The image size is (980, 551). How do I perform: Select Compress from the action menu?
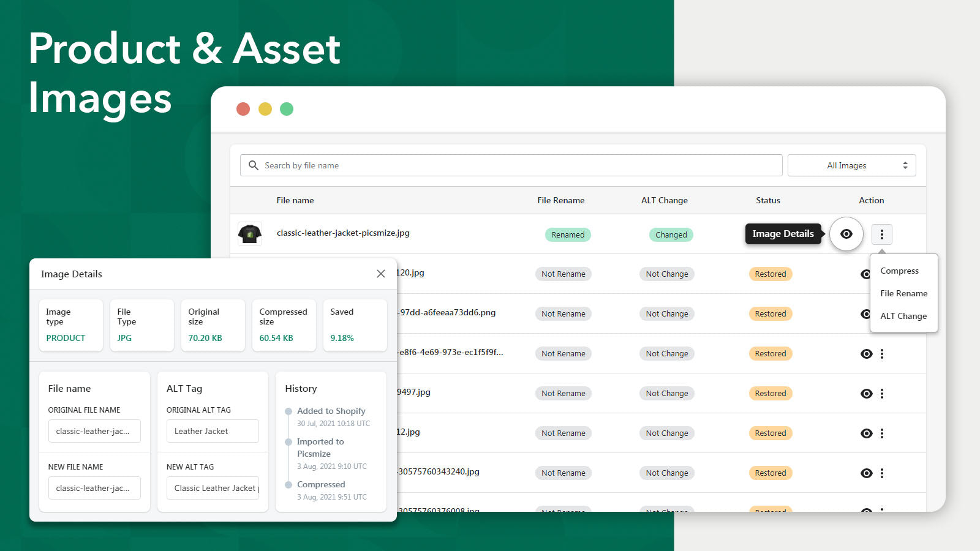[x=899, y=271]
